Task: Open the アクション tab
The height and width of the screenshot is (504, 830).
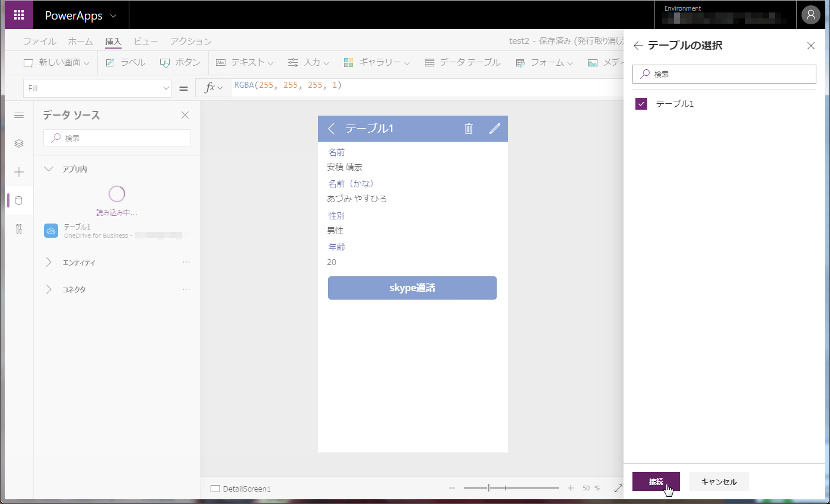Action: pyautogui.click(x=191, y=42)
